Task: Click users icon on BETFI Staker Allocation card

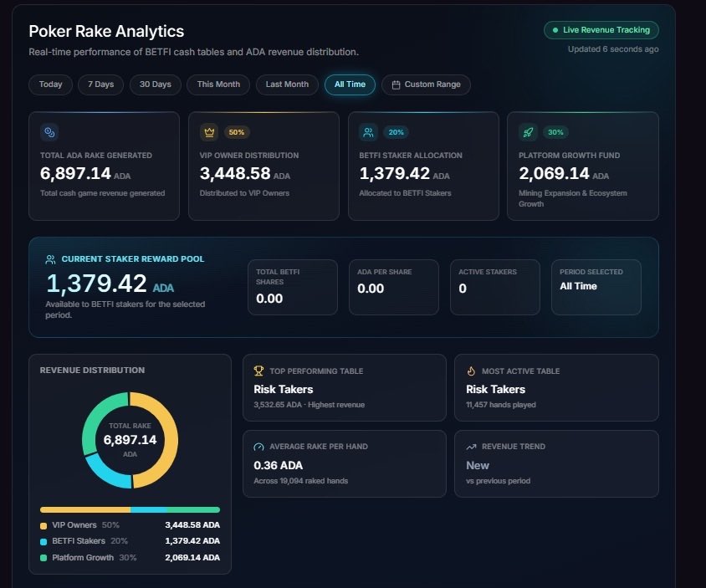Action: tap(368, 132)
